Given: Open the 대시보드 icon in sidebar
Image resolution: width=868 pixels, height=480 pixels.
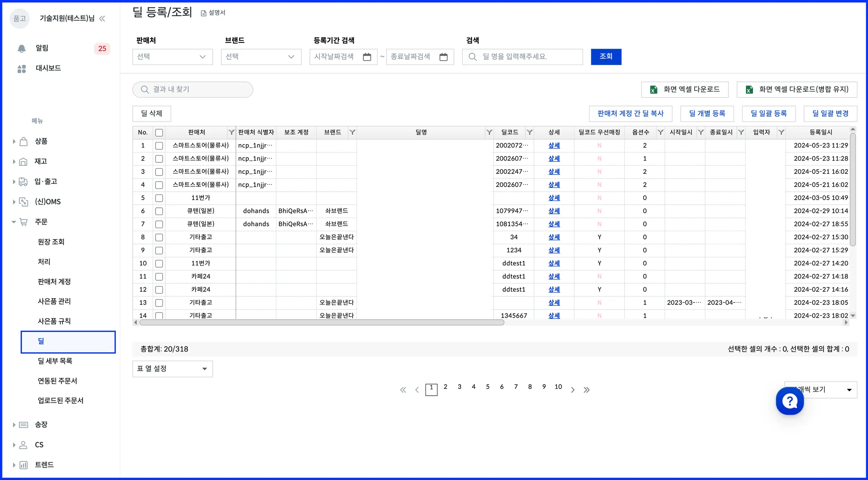Looking at the screenshot, I should click(22, 69).
